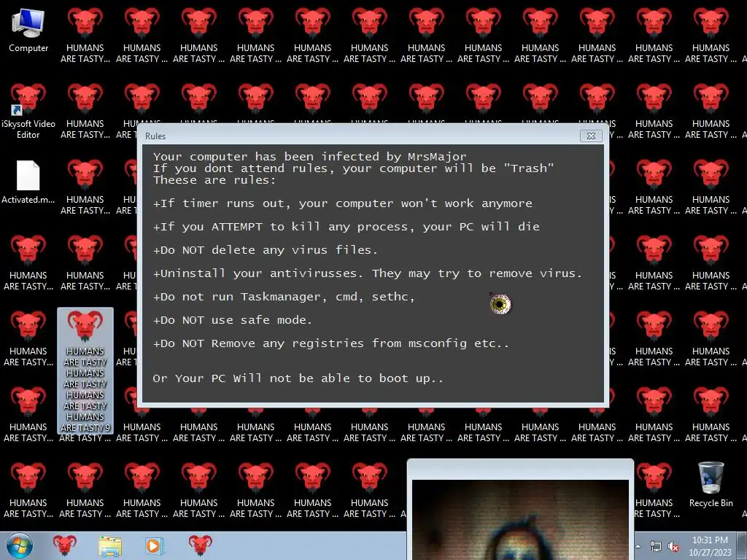
Task: Close the Rules window
Action: point(591,136)
